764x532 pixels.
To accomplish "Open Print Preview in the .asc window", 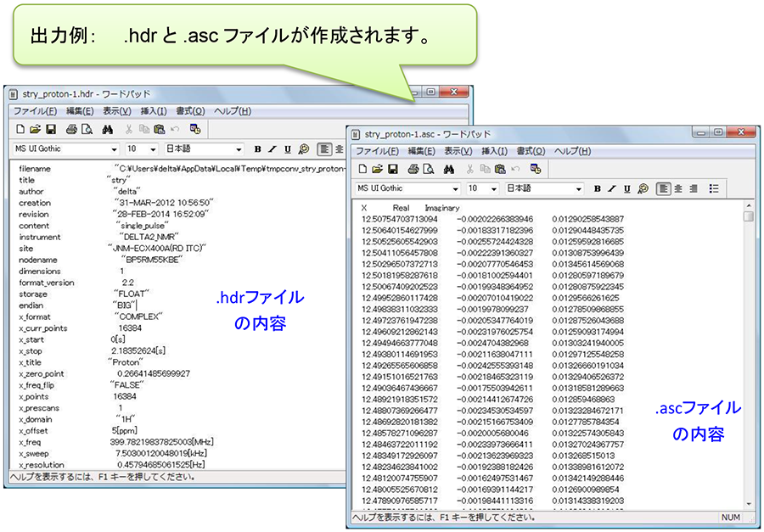I will (426, 169).
